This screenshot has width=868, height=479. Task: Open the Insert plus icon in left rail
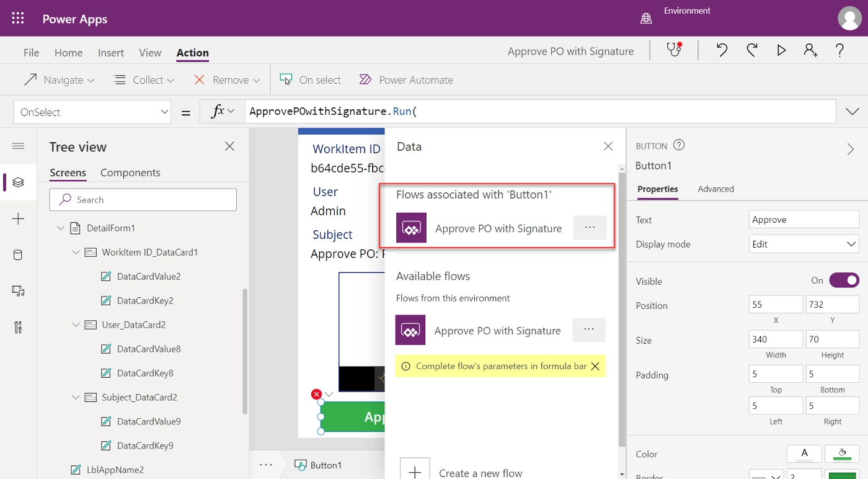tap(18, 219)
